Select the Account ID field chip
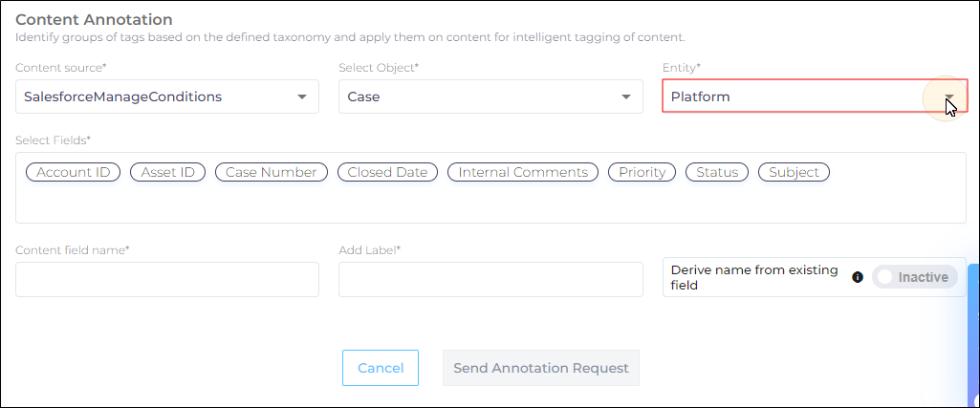Viewport: 980px width, 408px height. tap(73, 172)
